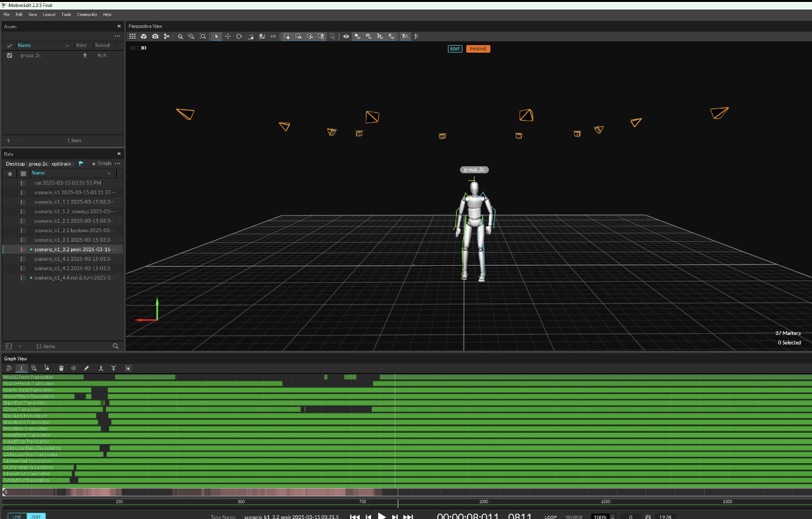Toggle the PASSIVE mode badge
The width and height of the screenshot is (812, 519).
[x=478, y=49]
